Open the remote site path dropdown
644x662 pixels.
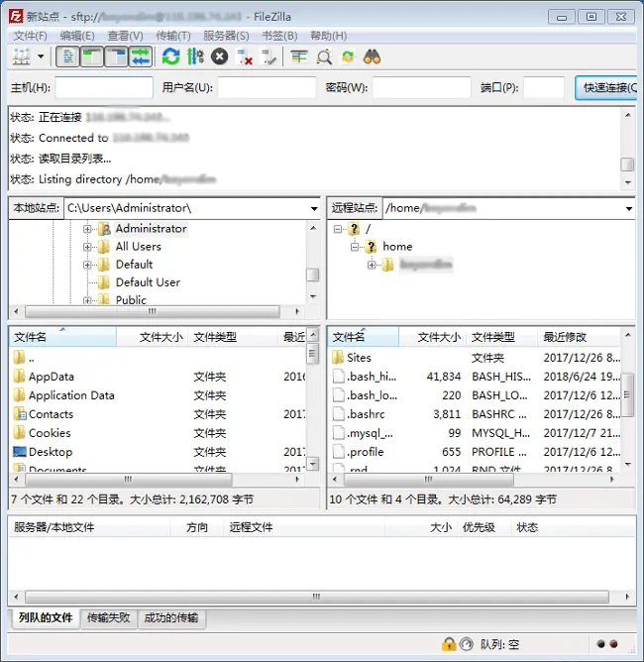(x=629, y=208)
